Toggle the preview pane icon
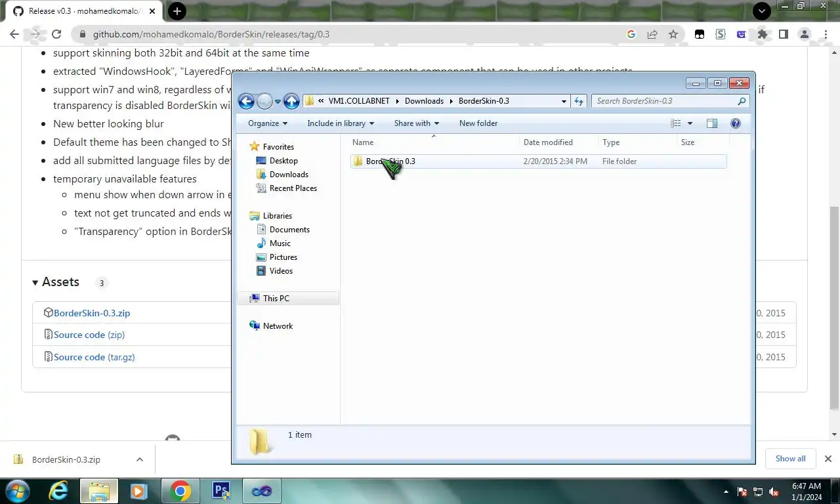Viewport: 840px width, 504px height. [x=712, y=123]
